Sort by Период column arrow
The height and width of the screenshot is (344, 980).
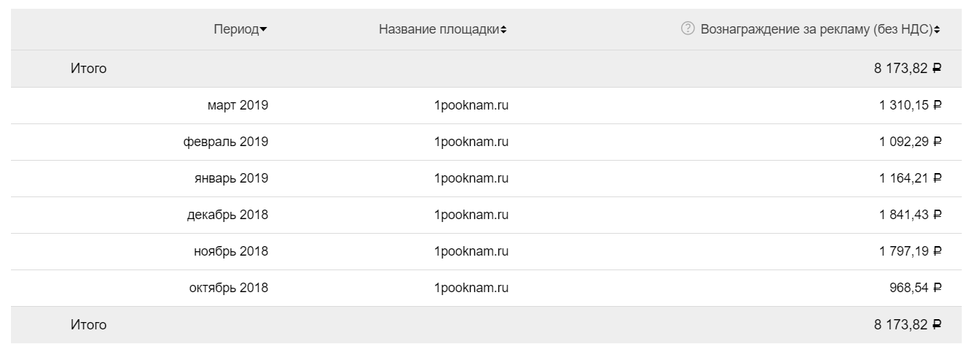coord(263,30)
